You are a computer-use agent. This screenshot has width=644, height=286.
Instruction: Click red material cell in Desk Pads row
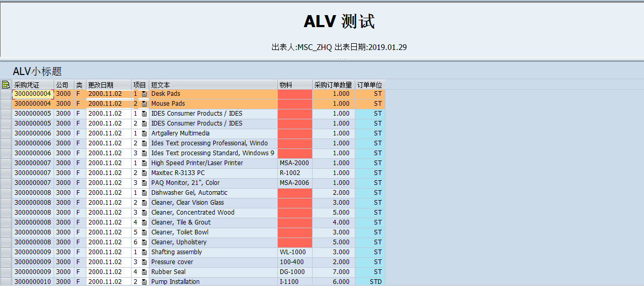(x=295, y=94)
